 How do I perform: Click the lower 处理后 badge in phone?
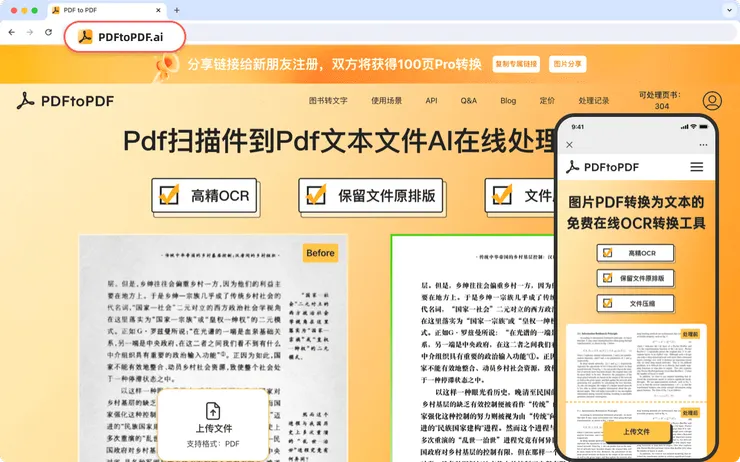(x=690, y=413)
